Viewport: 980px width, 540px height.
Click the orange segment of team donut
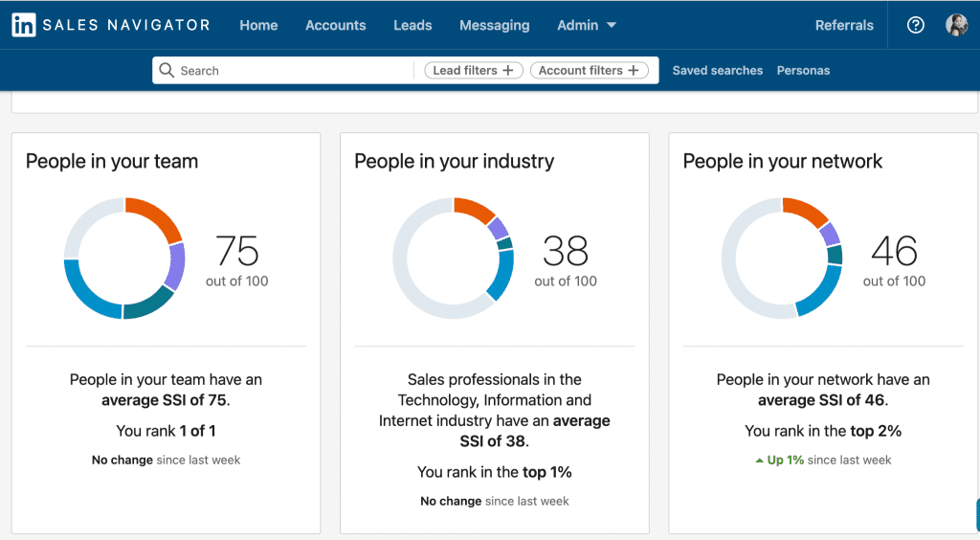tap(158, 215)
